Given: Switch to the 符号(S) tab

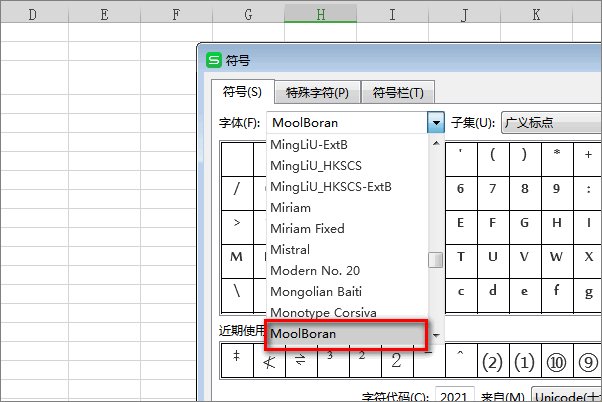Looking at the screenshot, I should tap(243, 92).
